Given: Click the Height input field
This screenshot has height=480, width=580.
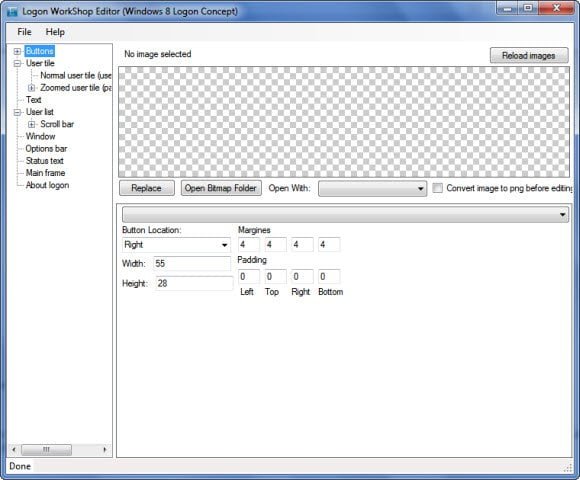Looking at the screenshot, I should pos(194,284).
